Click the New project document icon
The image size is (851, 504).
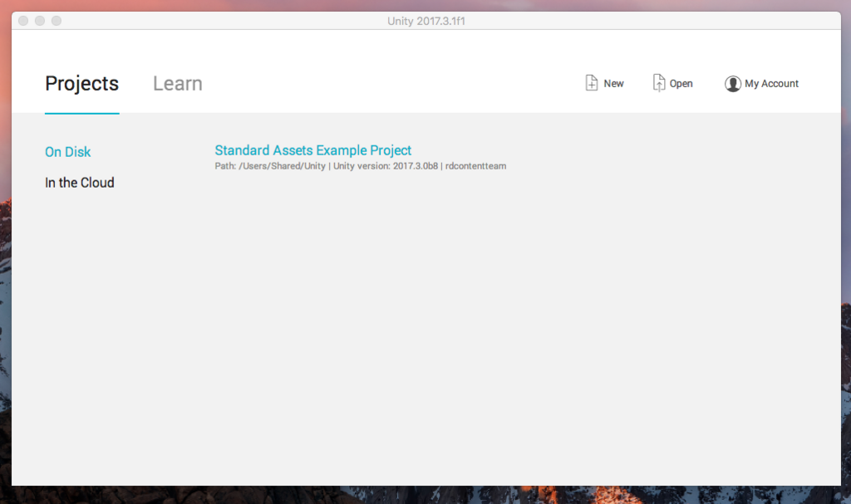coord(592,83)
